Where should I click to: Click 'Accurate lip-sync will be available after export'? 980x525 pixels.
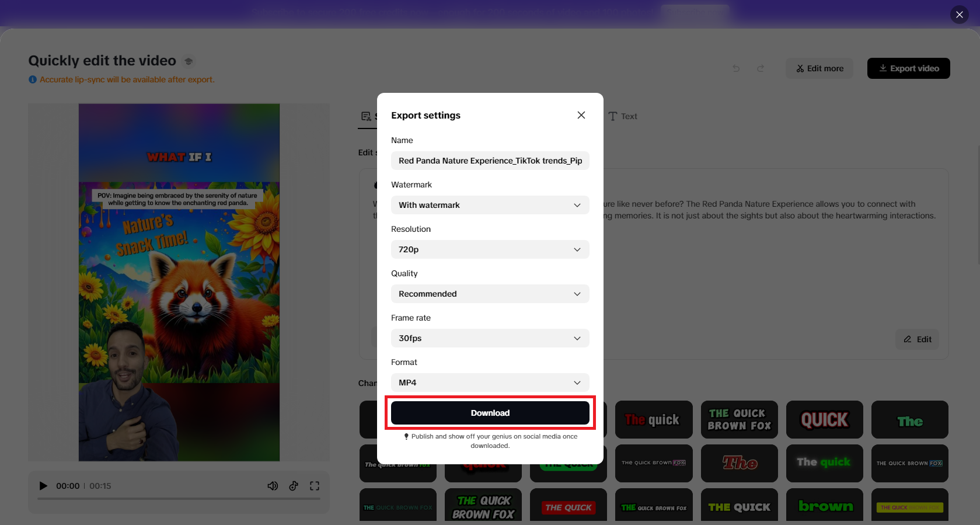coord(127,79)
